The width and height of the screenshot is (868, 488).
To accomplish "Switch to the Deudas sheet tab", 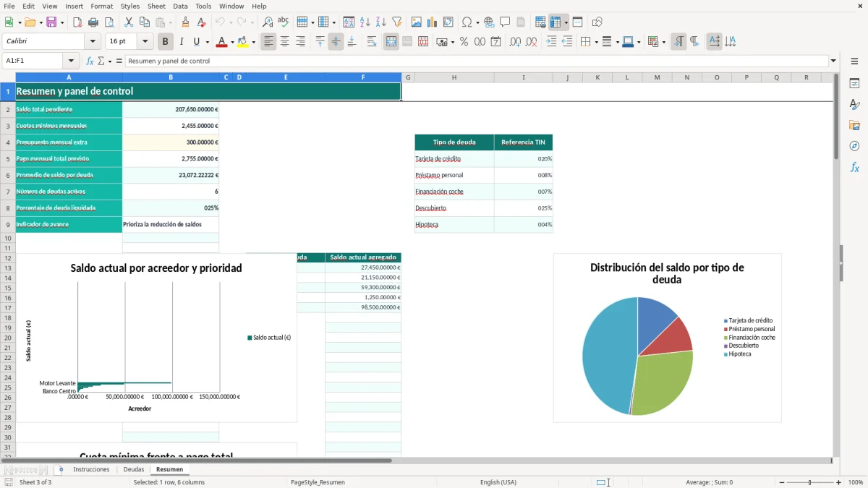I will pos(134,470).
